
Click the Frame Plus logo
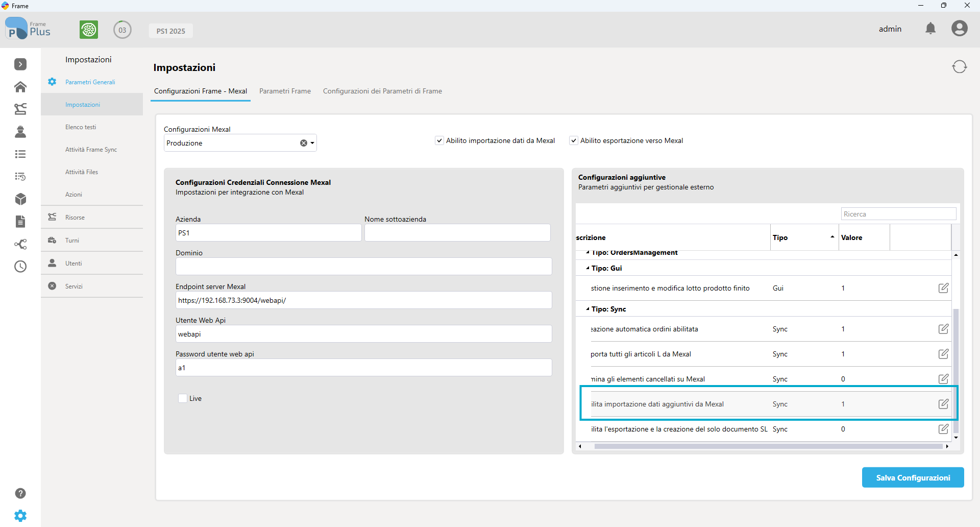pyautogui.click(x=28, y=29)
